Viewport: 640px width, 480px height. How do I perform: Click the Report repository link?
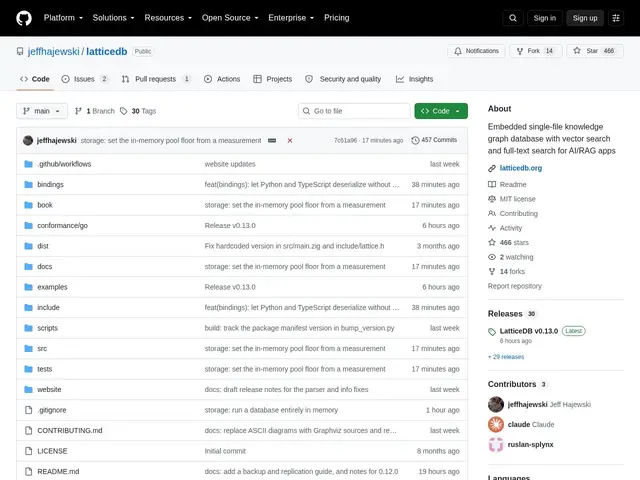coord(515,286)
